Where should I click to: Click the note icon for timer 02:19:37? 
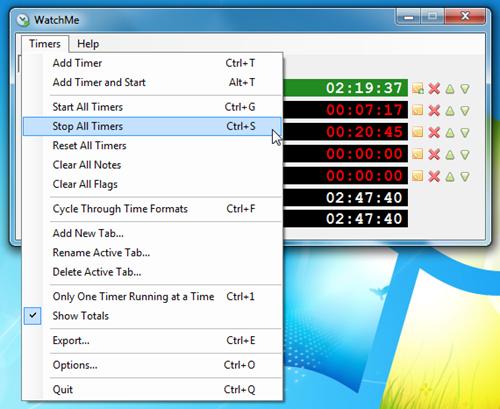tap(418, 88)
